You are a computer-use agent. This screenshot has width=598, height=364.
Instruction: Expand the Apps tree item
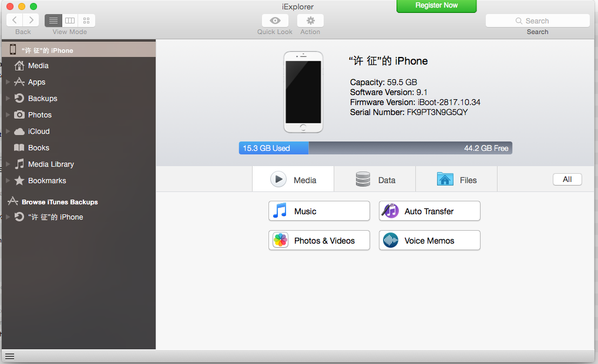tap(8, 82)
